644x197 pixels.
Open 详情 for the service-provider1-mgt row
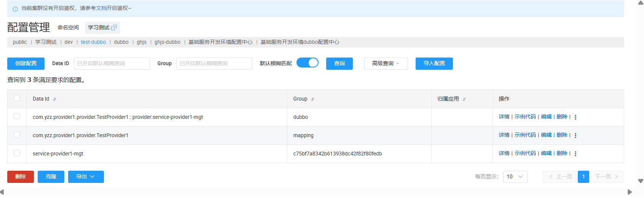(504, 154)
